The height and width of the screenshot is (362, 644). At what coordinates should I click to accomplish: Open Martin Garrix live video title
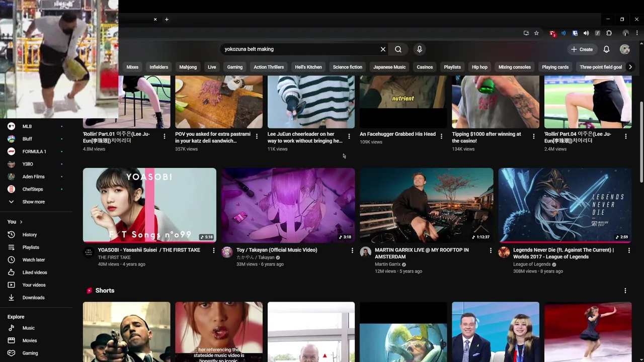[x=422, y=253]
